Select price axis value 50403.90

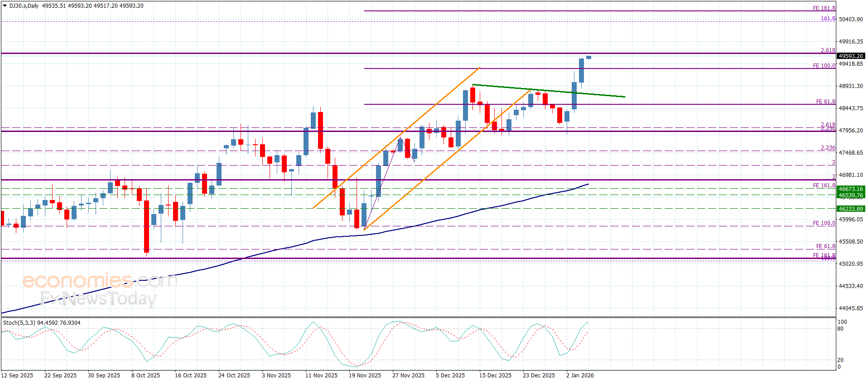(x=851, y=20)
